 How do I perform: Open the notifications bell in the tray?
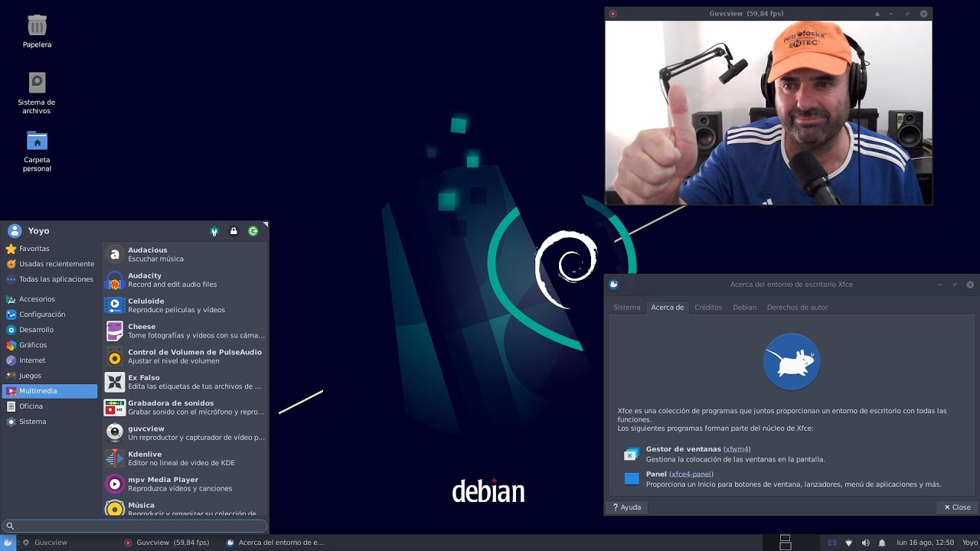coord(882,543)
